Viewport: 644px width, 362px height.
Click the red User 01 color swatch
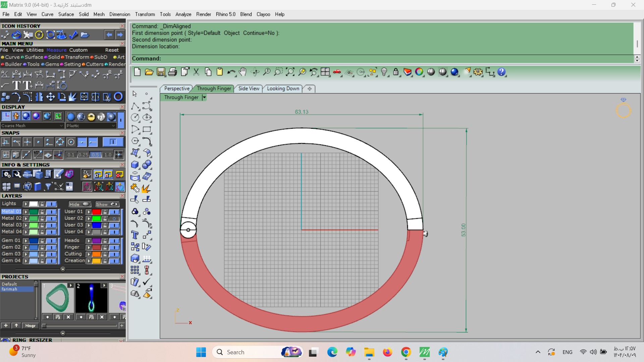97,212
